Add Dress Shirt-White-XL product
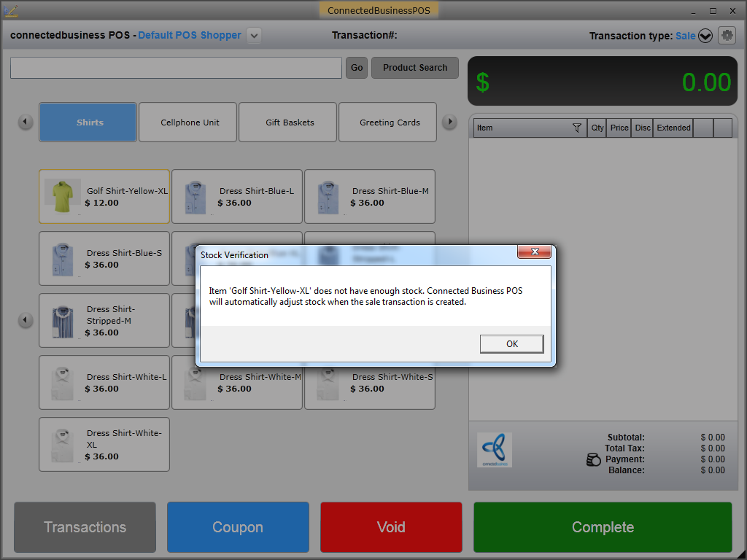 tap(104, 444)
